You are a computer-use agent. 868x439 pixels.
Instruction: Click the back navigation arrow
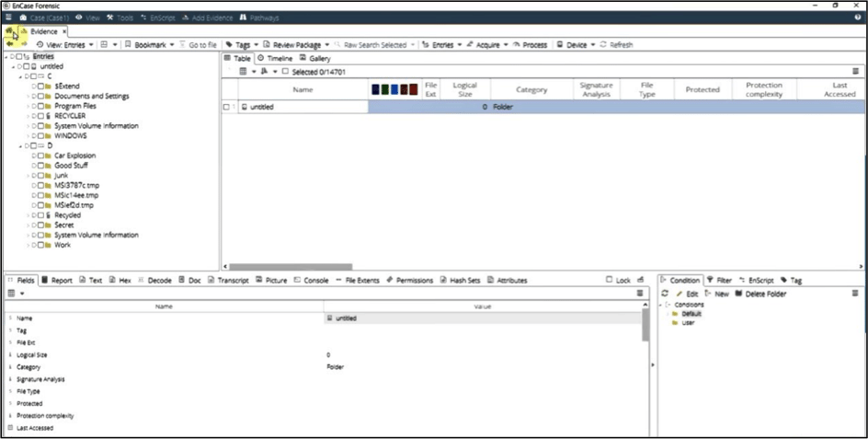[9, 43]
